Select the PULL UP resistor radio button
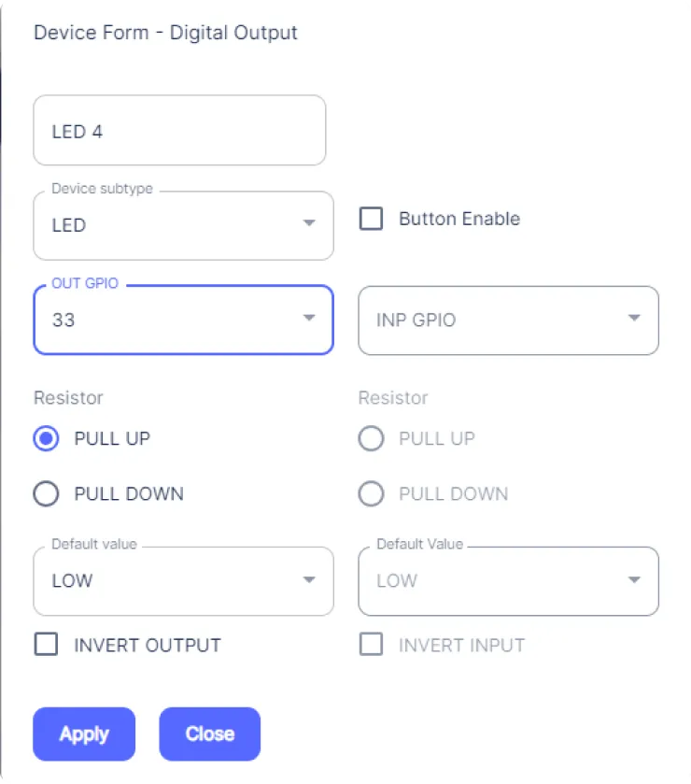This screenshot has width=691, height=784. [46, 438]
